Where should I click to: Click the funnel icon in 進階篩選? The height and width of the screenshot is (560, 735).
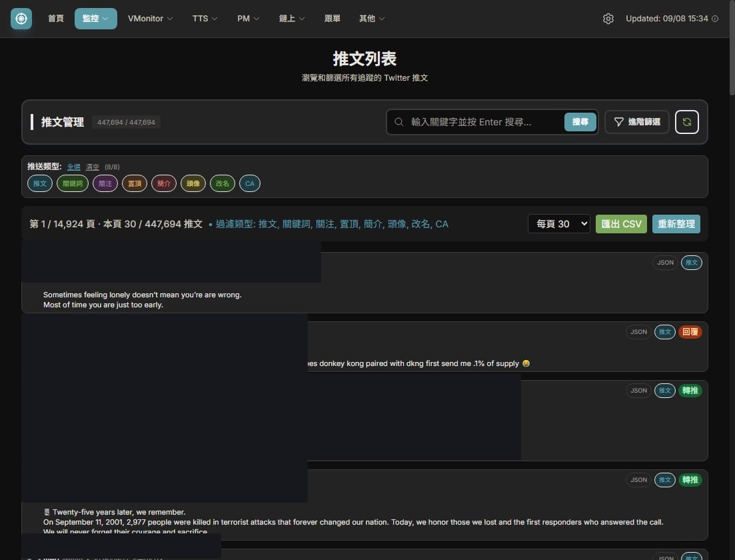[619, 122]
